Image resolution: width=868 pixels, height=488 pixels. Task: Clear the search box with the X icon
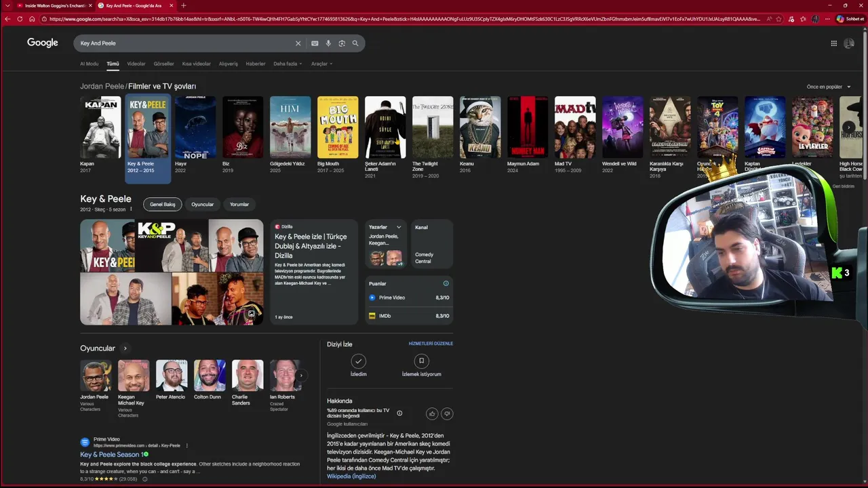coord(298,43)
